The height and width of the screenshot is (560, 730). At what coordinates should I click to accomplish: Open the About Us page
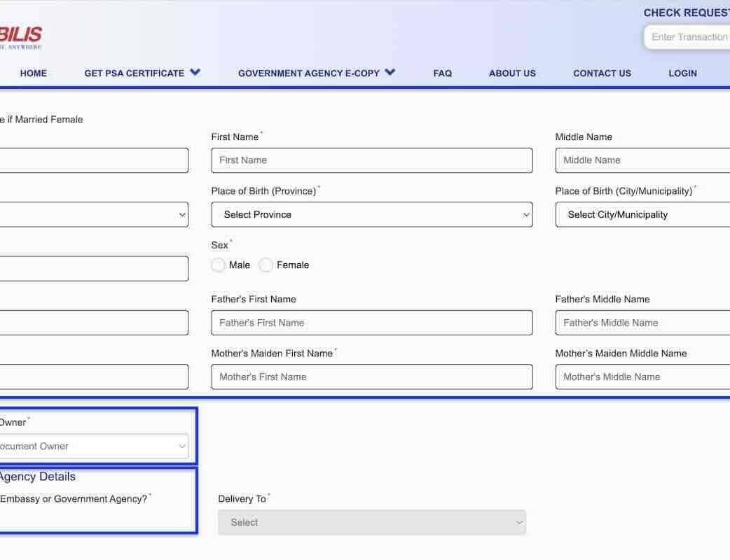[512, 73]
